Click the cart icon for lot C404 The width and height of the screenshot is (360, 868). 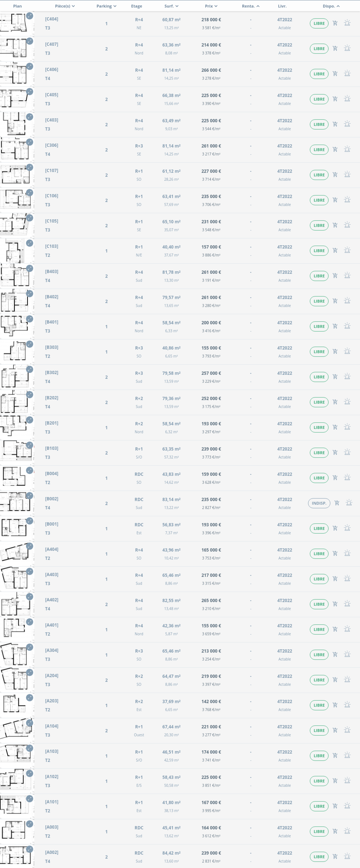335,23
